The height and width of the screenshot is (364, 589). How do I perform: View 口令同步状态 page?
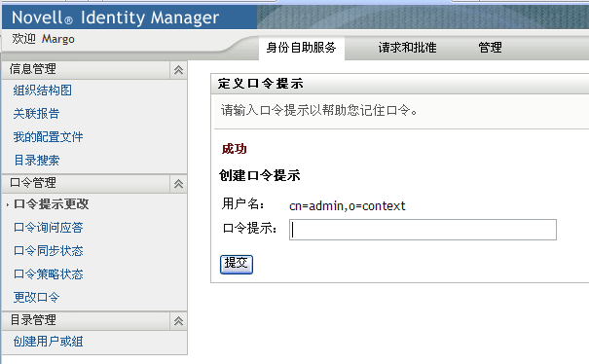tap(48, 251)
